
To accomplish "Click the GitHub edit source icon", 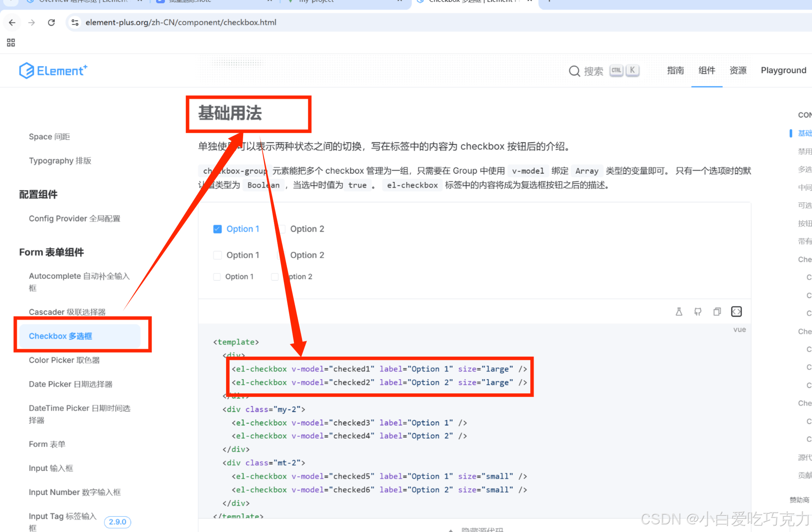I will click(698, 311).
